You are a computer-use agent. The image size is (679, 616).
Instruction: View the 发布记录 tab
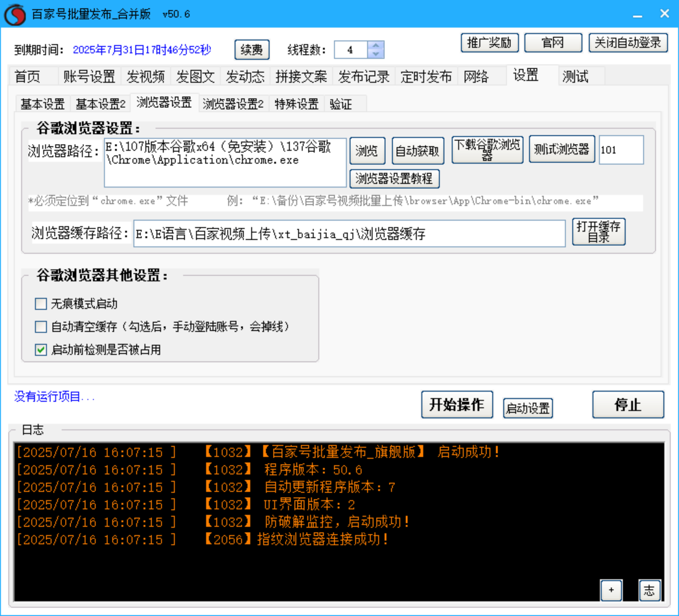click(364, 77)
